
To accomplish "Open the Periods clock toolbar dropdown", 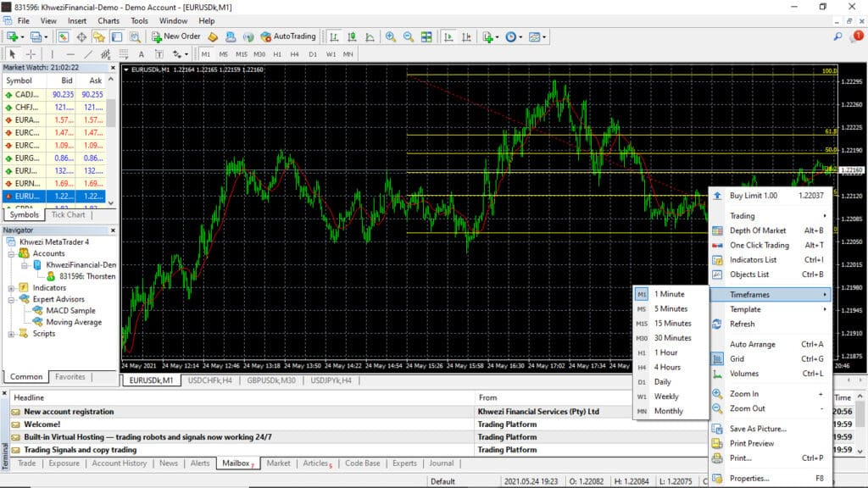I will [x=514, y=37].
